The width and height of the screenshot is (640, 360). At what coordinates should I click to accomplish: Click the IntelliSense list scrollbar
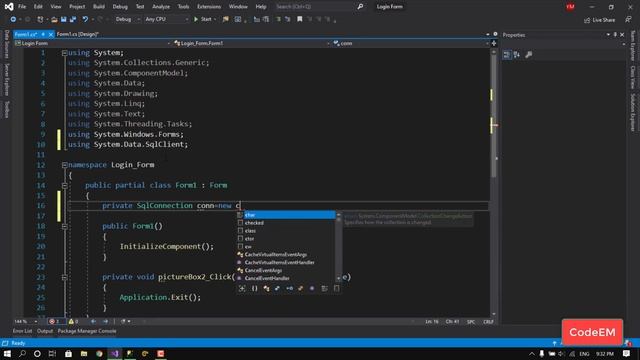tap(338, 247)
